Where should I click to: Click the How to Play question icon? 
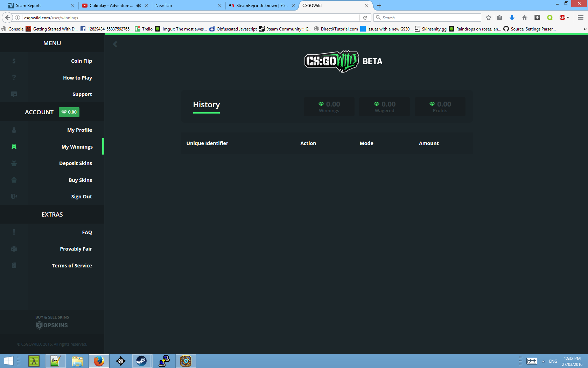14,77
